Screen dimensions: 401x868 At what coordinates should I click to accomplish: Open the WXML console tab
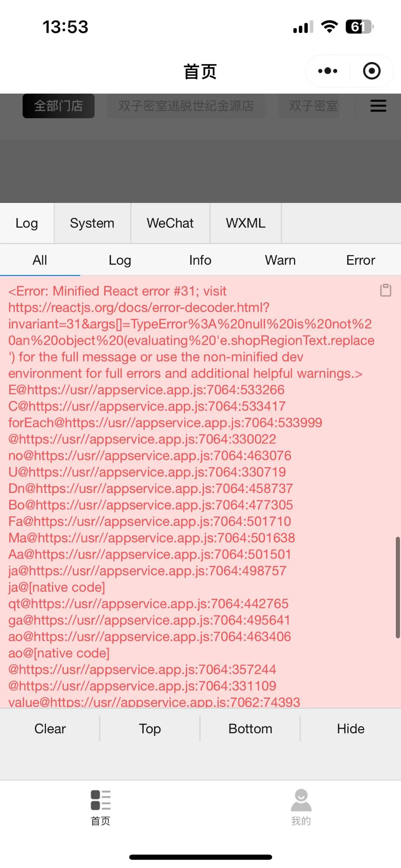point(245,223)
